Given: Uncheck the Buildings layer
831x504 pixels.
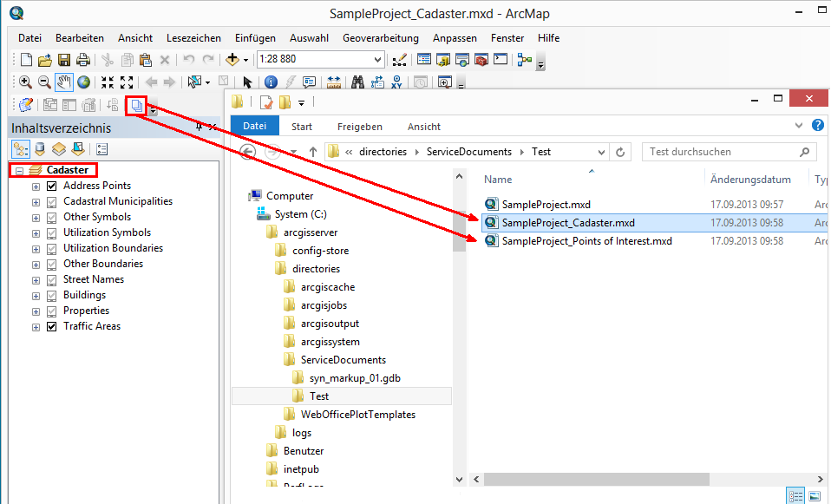Looking at the screenshot, I should coord(51,295).
